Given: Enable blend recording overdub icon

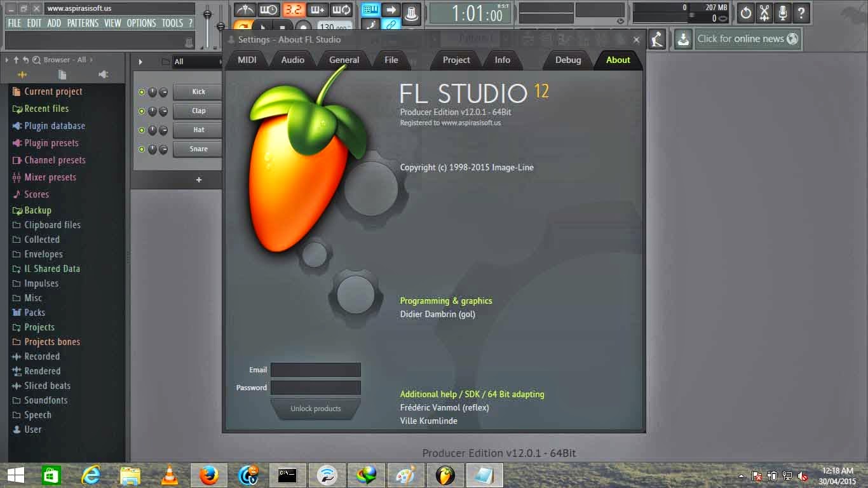Looking at the screenshot, I should pos(317,10).
